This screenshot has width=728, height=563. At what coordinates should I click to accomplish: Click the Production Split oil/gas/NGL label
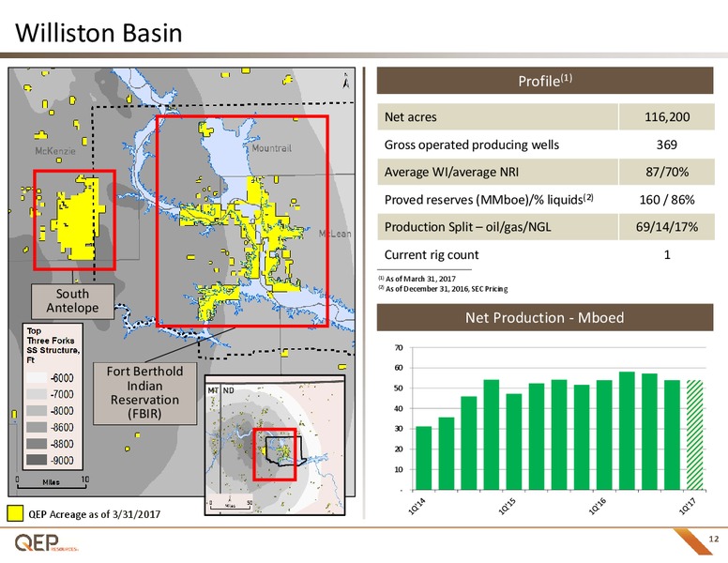pos(467,227)
